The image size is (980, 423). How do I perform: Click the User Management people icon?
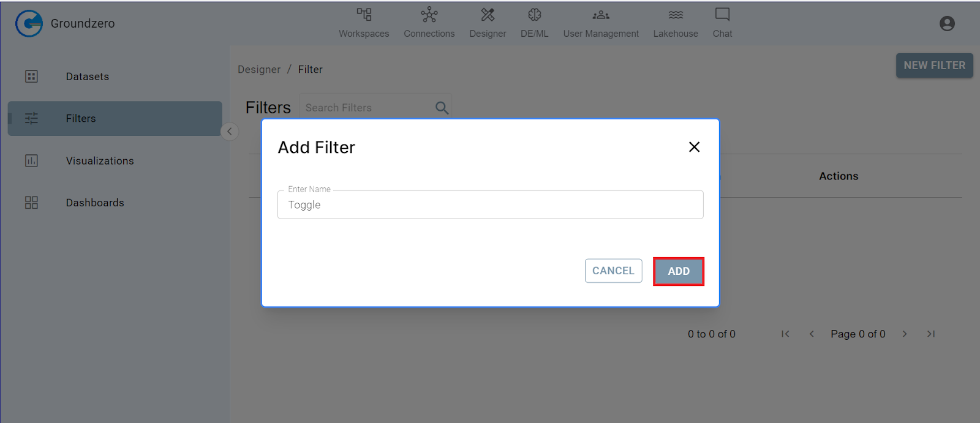pos(601,14)
